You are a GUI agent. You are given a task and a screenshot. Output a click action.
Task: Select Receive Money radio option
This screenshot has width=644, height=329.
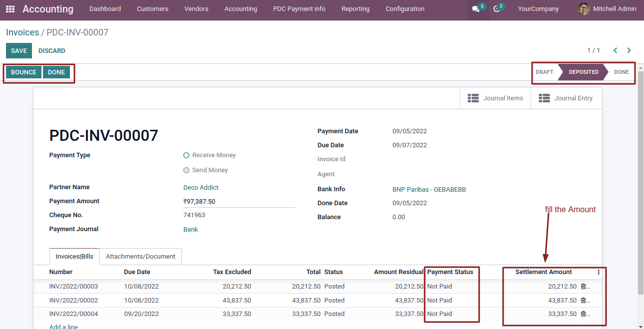click(x=186, y=155)
